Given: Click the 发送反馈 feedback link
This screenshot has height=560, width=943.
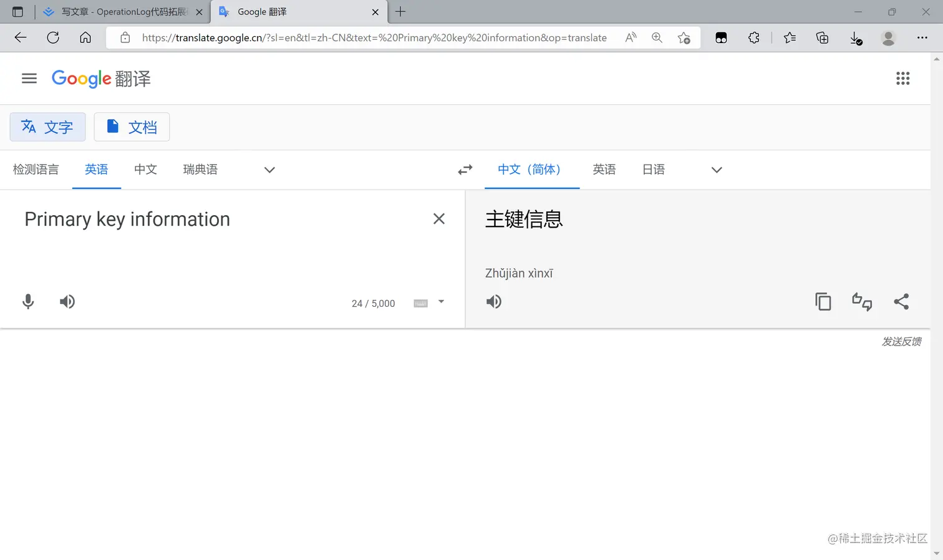Looking at the screenshot, I should pyautogui.click(x=901, y=342).
